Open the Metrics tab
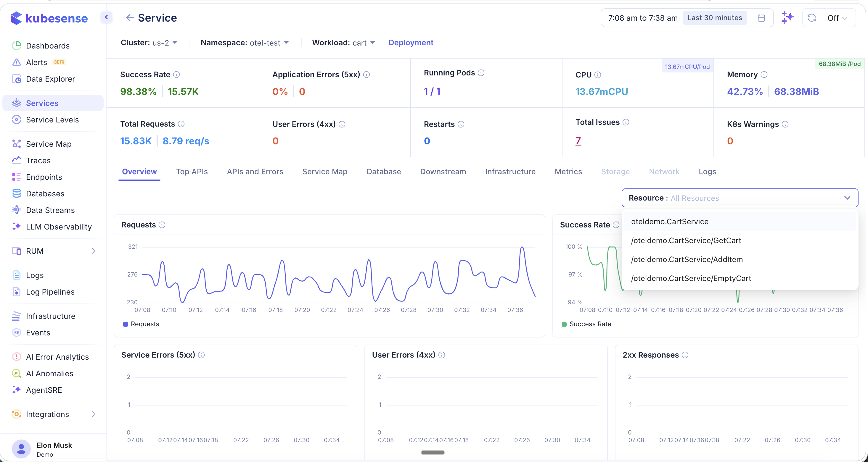868x462 pixels. click(x=568, y=171)
